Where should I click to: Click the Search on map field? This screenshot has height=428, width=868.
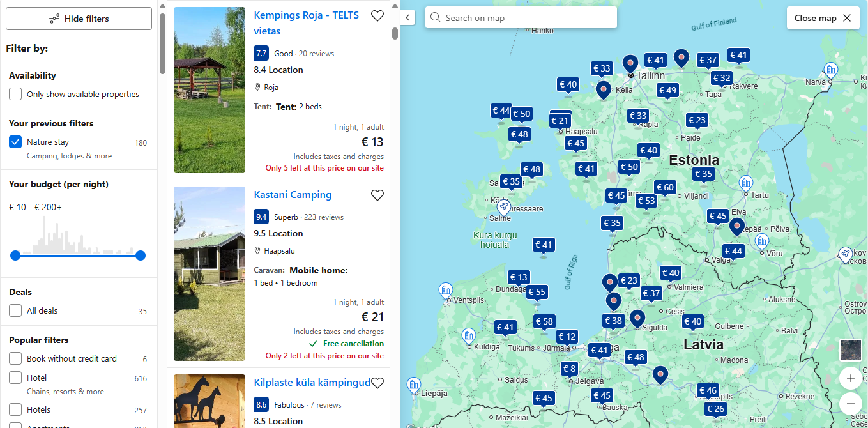521,18
